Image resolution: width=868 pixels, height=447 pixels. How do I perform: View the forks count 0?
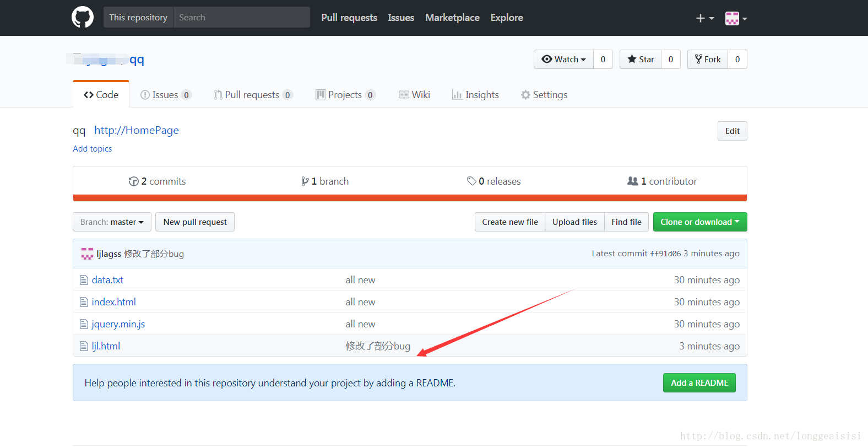point(737,60)
